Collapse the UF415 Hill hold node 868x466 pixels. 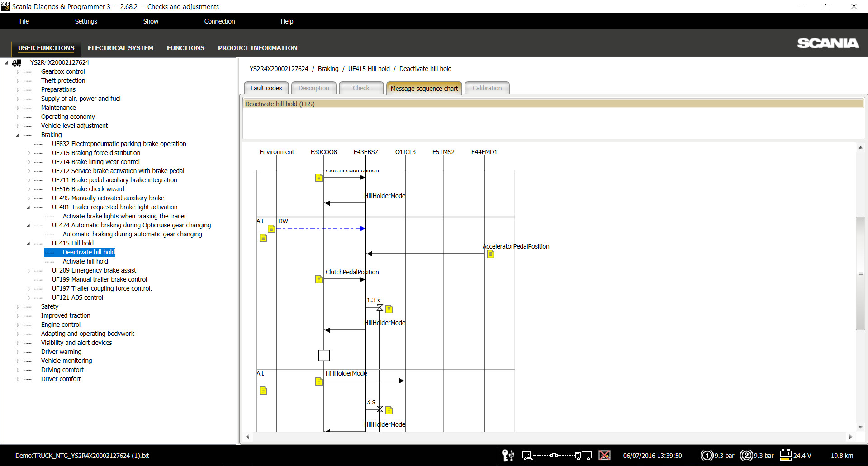click(x=28, y=244)
